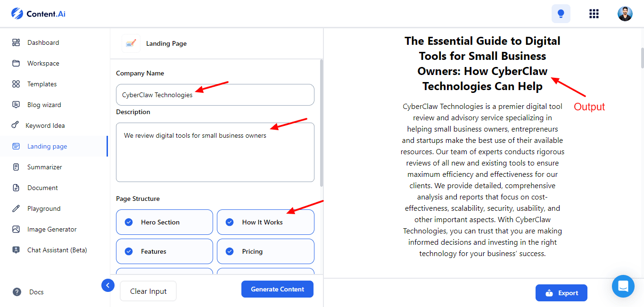Screen dimensions: 644x307
Task: Open the chat support bubble icon
Action: (623, 286)
